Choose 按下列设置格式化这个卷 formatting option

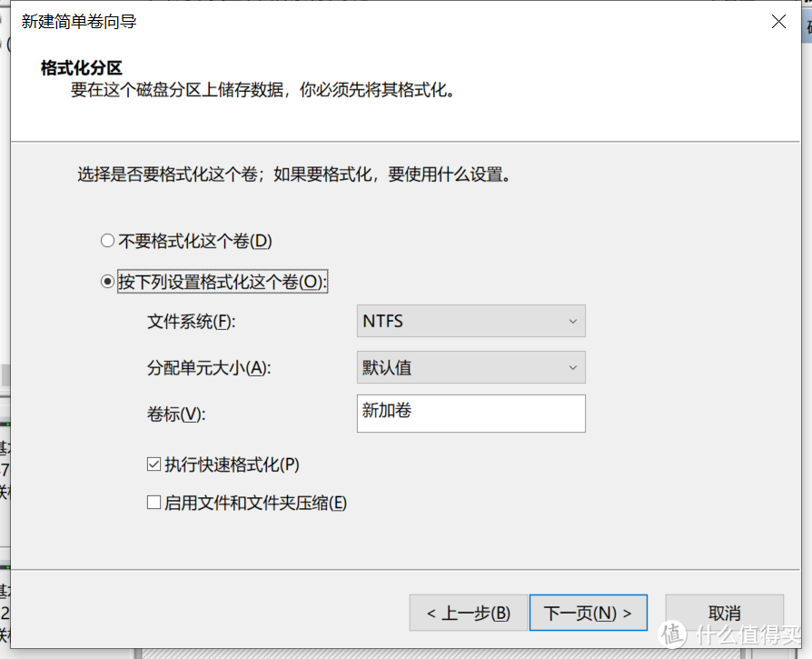pos(107,281)
